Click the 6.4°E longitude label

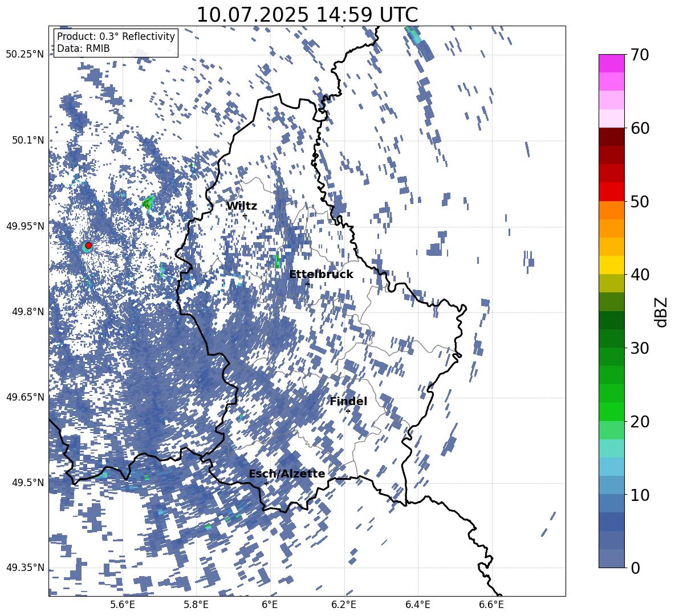click(x=417, y=605)
